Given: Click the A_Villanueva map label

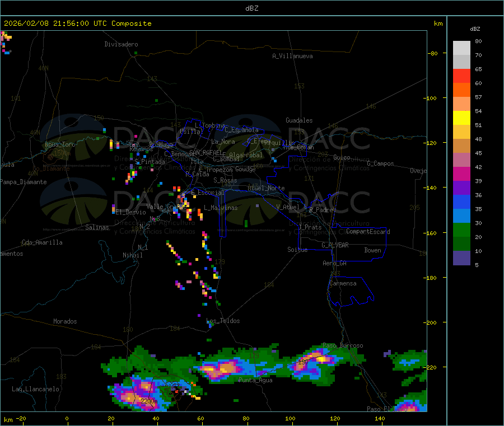Looking at the screenshot, I should pyautogui.click(x=292, y=56).
